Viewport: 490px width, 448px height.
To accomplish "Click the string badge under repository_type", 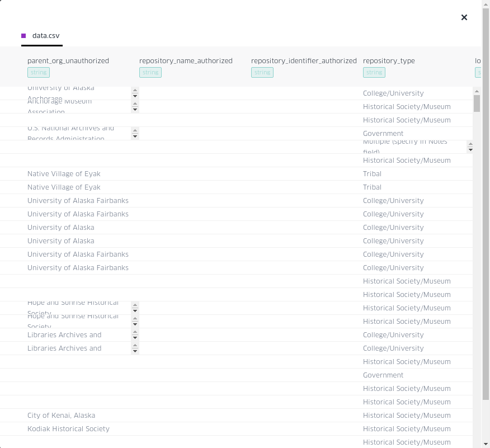I will (x=374, y=72).
